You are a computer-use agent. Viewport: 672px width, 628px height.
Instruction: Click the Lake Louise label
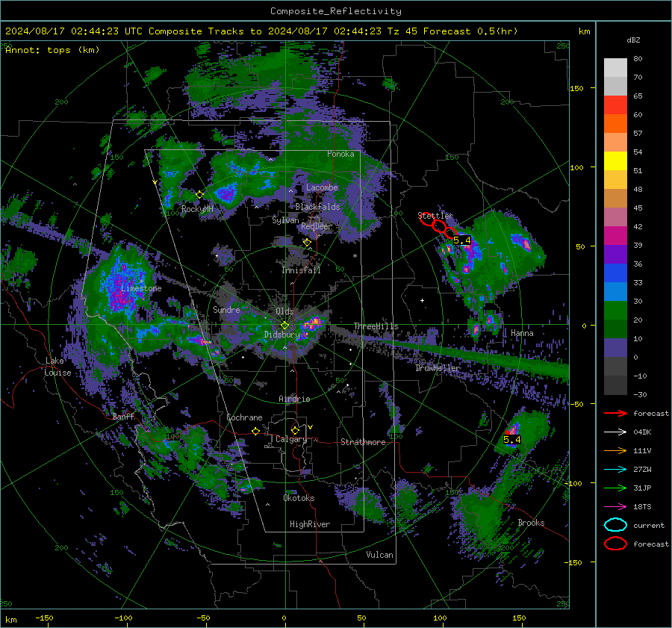point(57,367)
